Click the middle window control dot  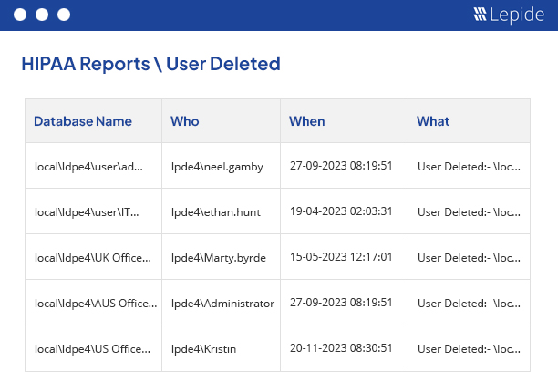pos(42,15)
